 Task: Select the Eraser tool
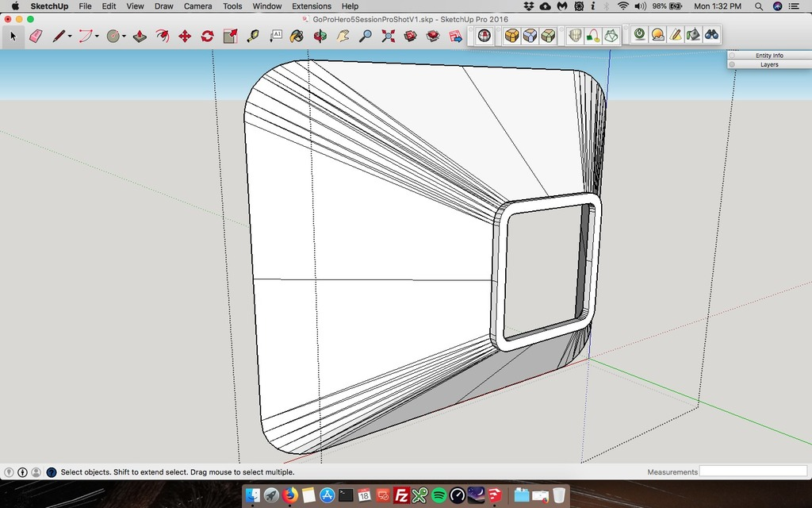(36, 36)
